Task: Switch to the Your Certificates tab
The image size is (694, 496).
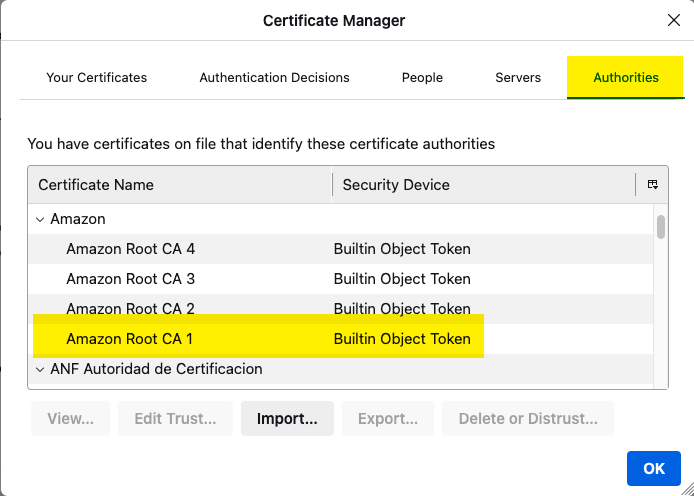Action: coord(96,77)
